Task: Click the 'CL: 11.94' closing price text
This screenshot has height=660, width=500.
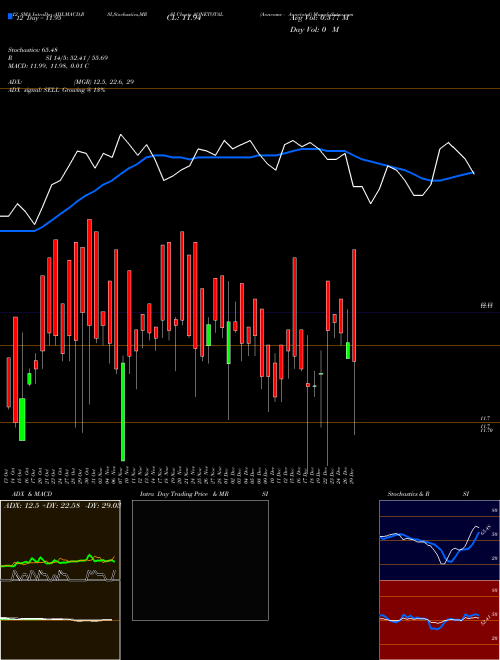Action: coord(184,18)
